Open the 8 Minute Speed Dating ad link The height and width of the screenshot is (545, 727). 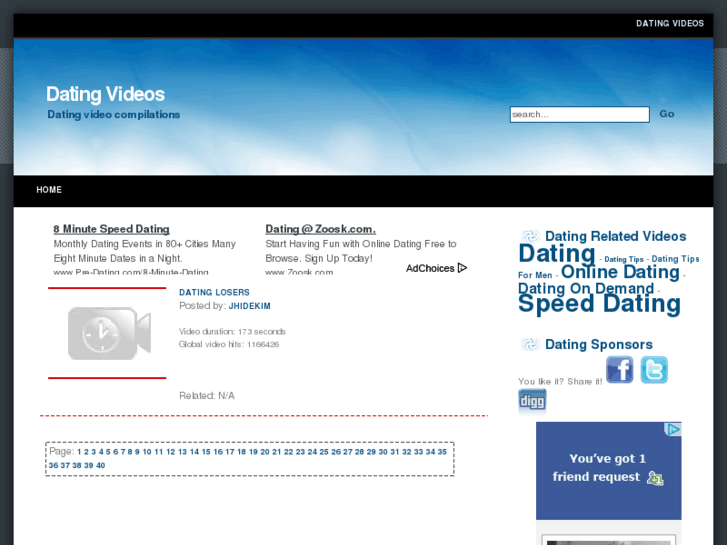(111, 229)
